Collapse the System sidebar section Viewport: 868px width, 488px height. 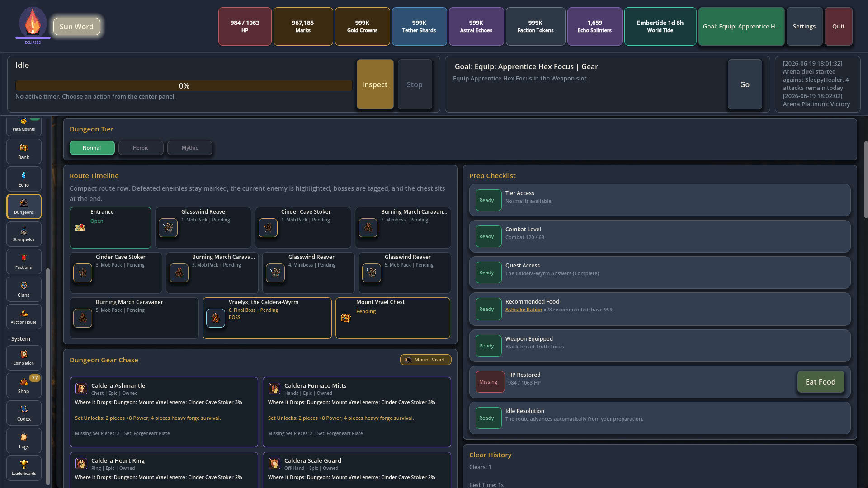[19, 338]
